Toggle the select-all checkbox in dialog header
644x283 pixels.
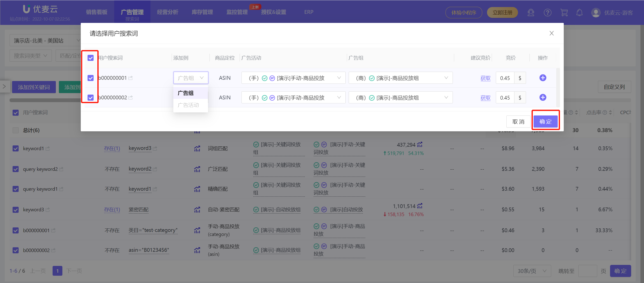(91, 58)
